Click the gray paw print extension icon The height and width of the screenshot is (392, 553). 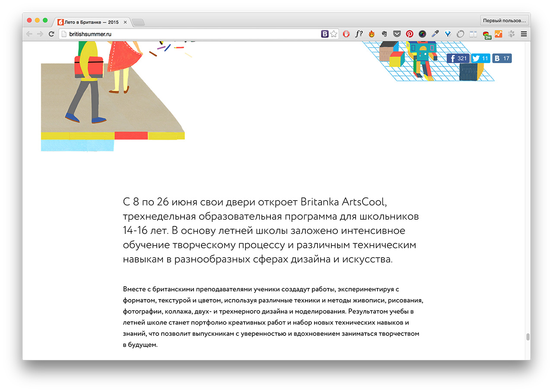pos(512,34)
